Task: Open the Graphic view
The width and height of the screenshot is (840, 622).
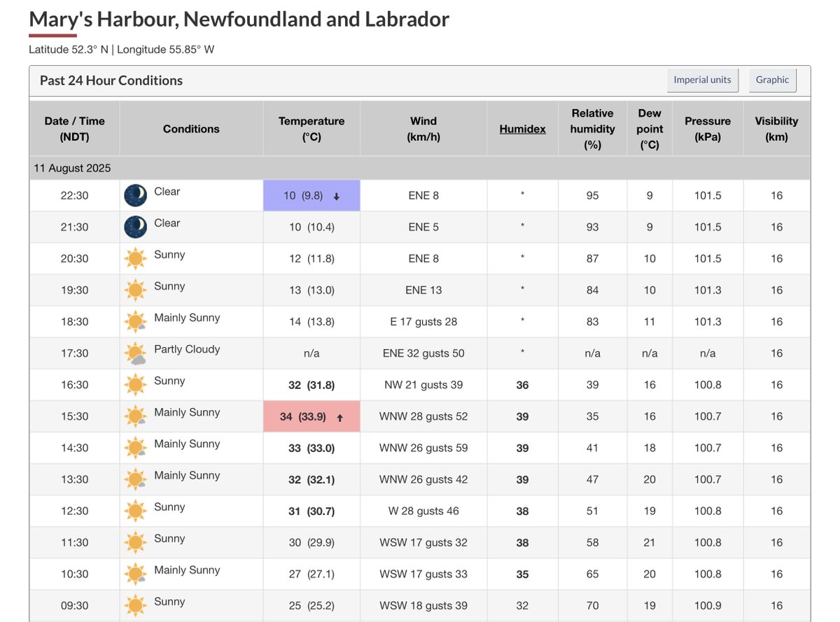Action: click(772, 80)
